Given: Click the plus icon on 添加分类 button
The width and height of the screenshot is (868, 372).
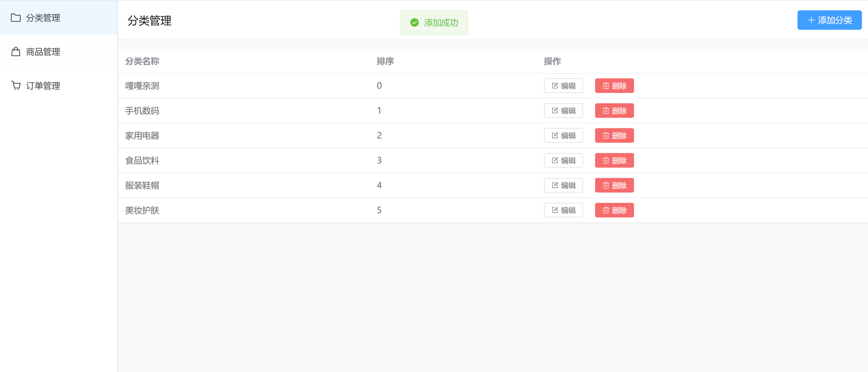Looking at the screenshot, I should tap(811, 20).
